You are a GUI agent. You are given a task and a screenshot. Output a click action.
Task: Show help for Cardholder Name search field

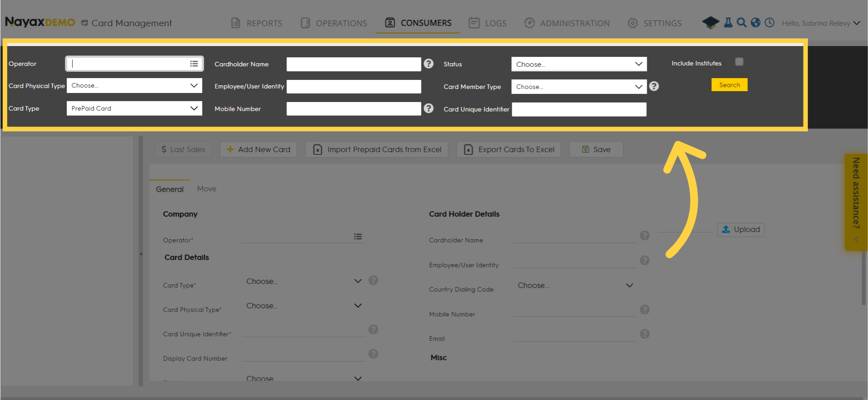coord(429,64)
